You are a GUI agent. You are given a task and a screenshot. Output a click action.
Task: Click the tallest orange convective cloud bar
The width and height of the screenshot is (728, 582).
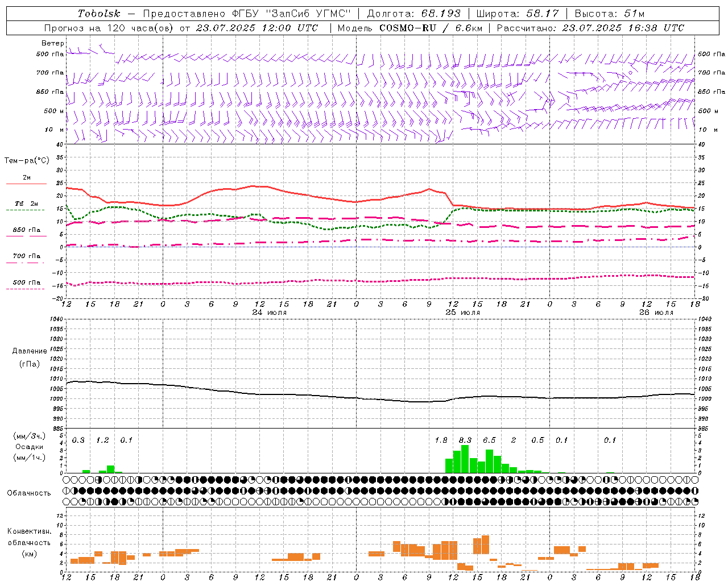[485, 544]
